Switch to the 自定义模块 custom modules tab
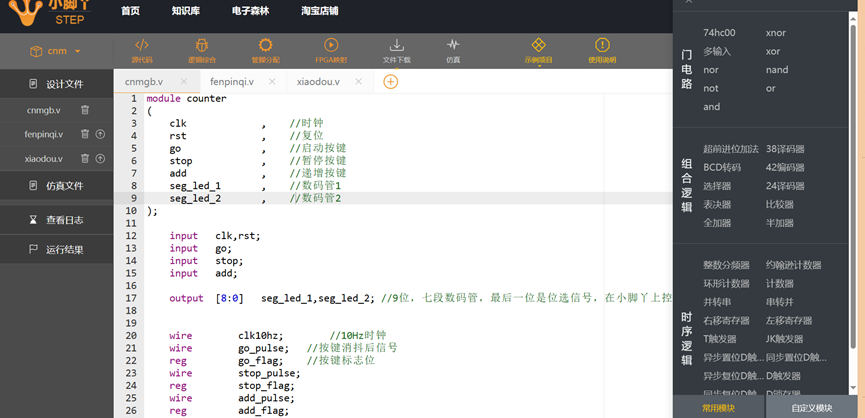The image size is (865, 418). point(811,408)
